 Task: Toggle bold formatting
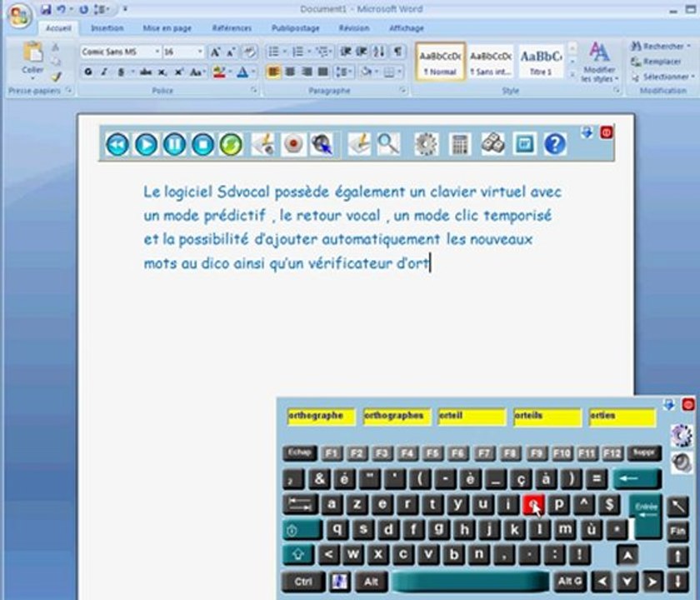pyautogui.click(x=88, y=72)
